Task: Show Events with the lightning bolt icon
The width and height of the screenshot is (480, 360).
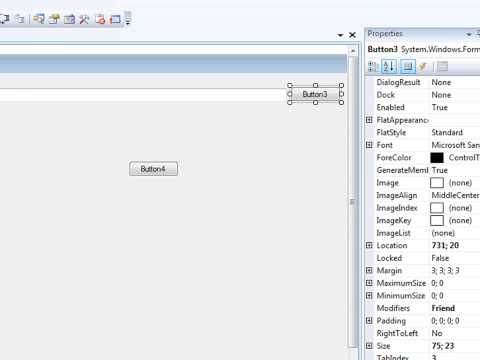Action: [x=423, y=67]
